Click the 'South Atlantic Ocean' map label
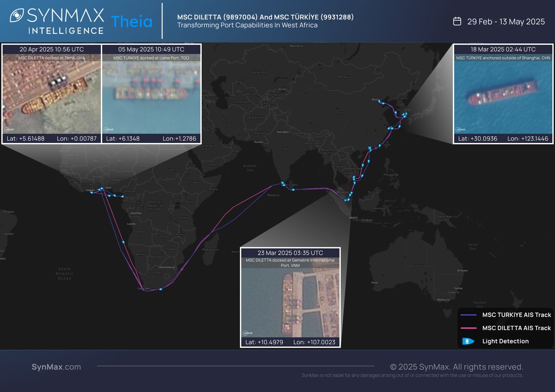555x392 pixels. click(65, 274)
